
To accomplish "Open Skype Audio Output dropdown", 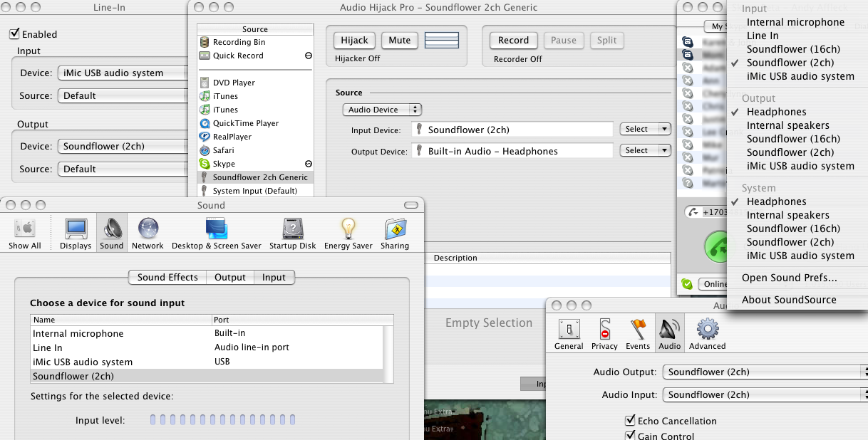I will pos(765,372).
